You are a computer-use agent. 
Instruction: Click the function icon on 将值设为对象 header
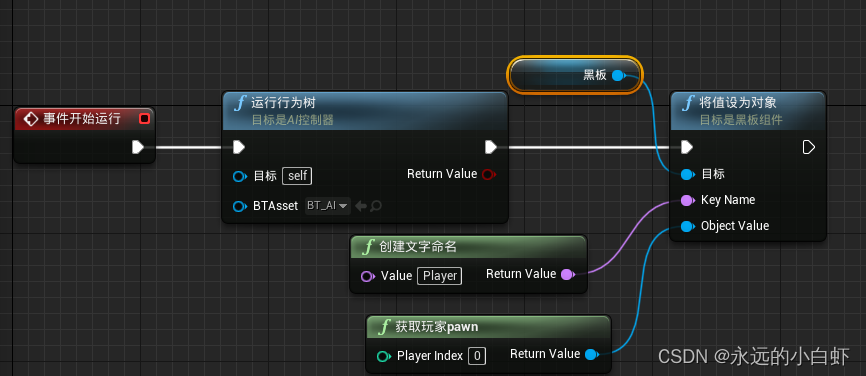pyautogui.click(x=689, y=103)
